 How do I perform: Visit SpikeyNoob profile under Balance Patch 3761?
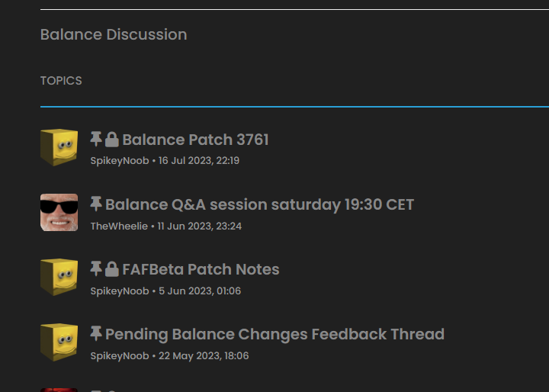click(x=120, y=161)
